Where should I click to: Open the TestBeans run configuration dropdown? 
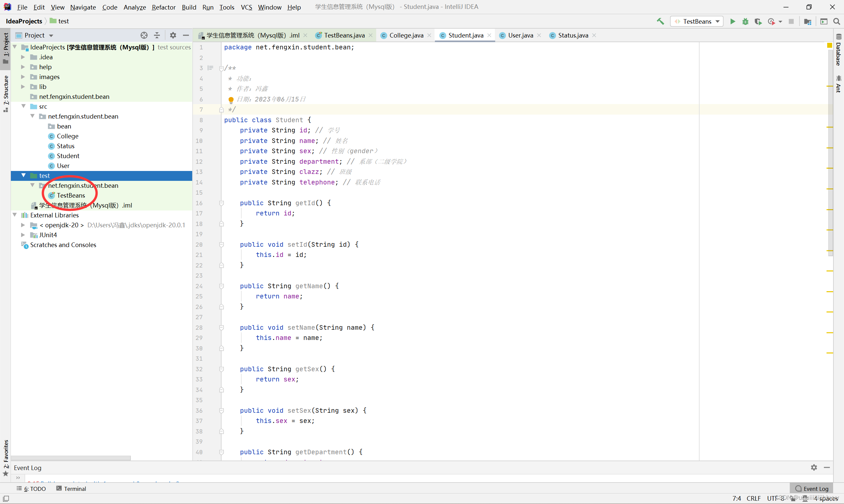click(x=697, y=21)
